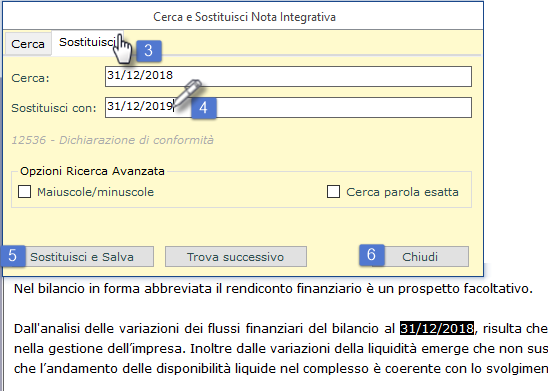
Task: Click the Sostituisci con input field
Action: [x=288, y=107]
